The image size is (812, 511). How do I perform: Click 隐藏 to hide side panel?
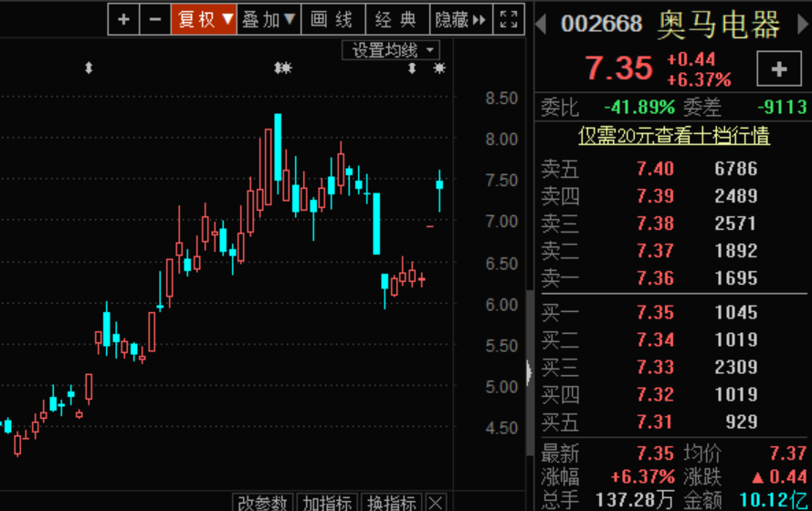pos(460,20)
